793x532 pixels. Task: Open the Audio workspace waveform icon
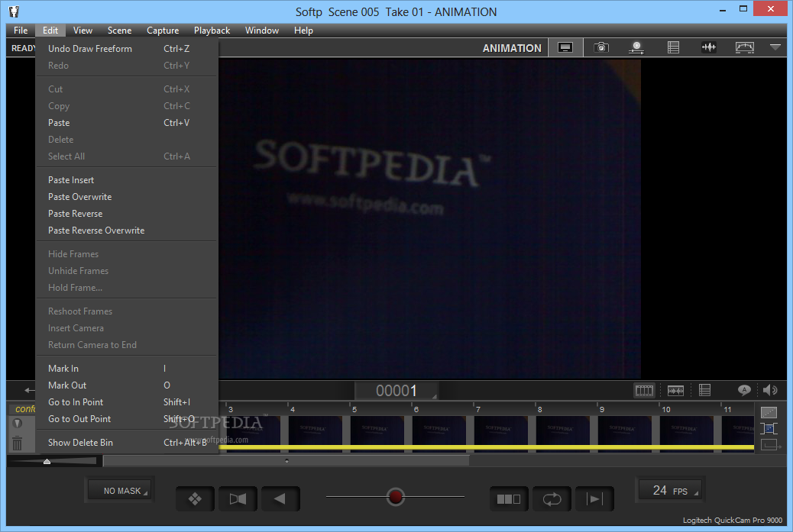(x=708, y=48)
